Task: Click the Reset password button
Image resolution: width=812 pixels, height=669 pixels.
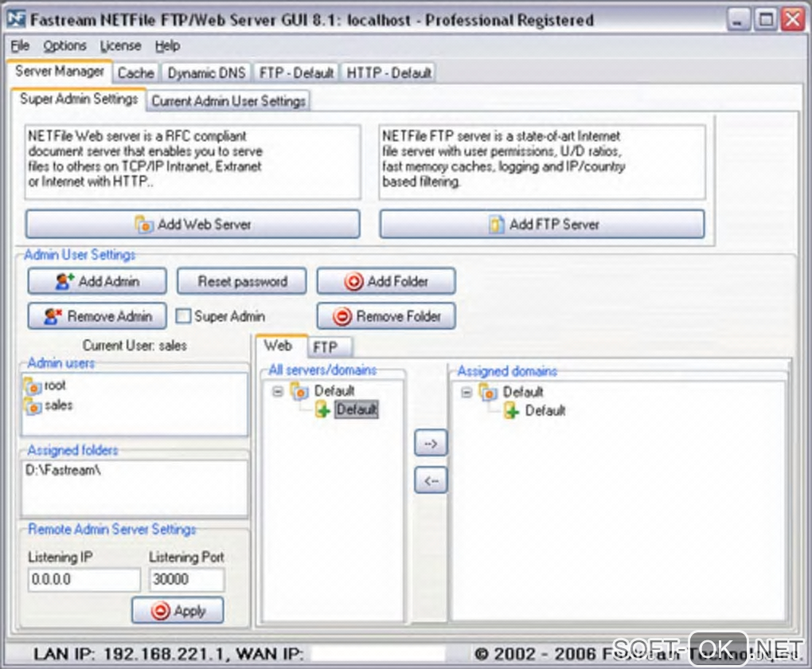Action: tap(242, 281)
